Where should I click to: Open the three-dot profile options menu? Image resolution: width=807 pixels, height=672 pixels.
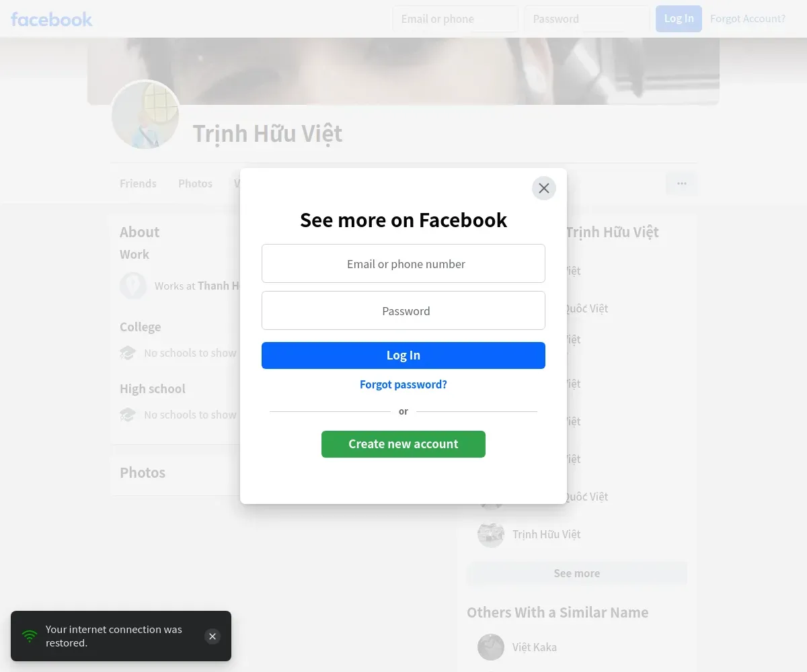click(x=682, y=183)
